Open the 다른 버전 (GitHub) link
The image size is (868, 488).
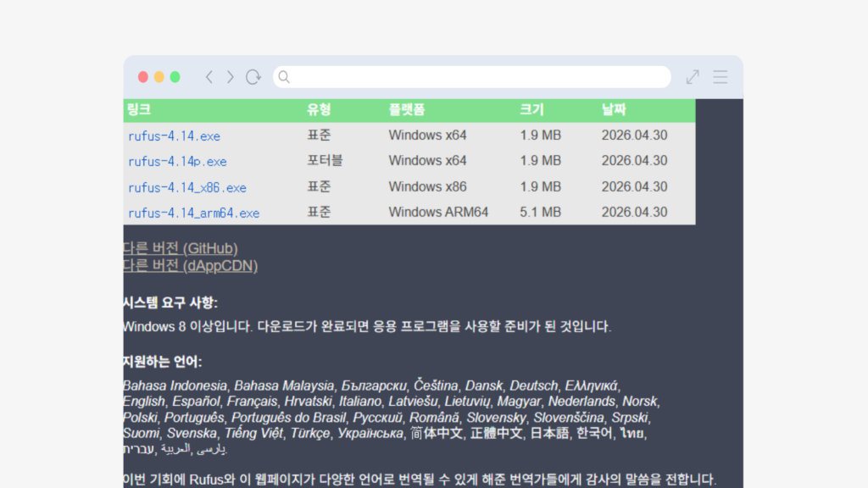coord(181,248)
